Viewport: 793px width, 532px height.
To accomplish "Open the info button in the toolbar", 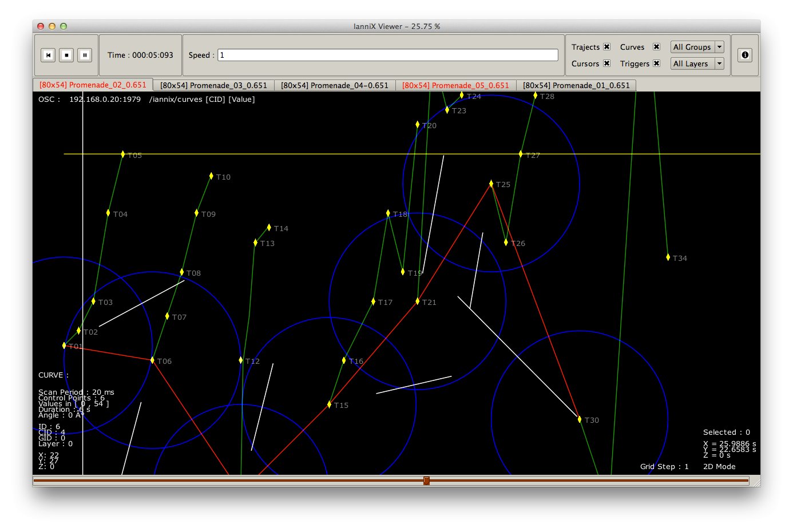I will point(745,55).
